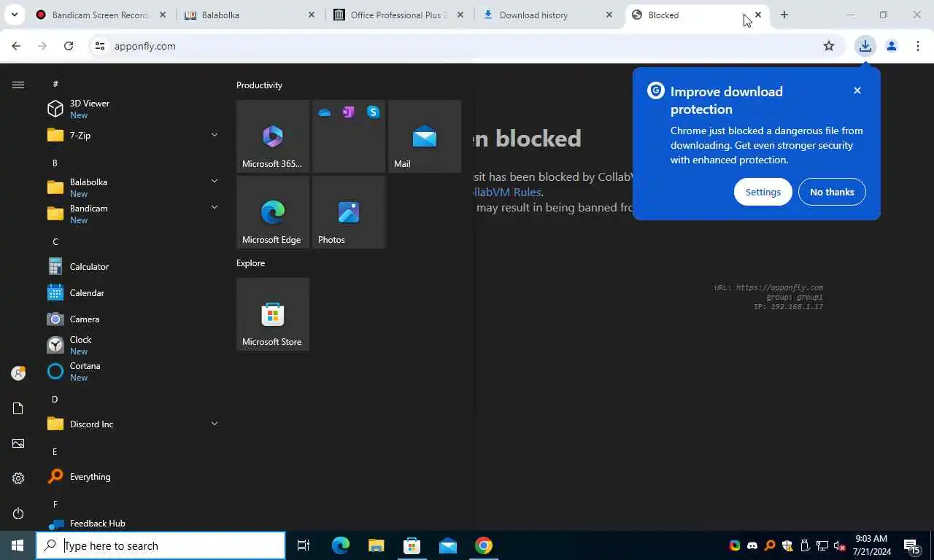The height and width of the screenshot is (560, 934).
Task: Open the Microsoft 365 tile
Action: coord(273,136)
